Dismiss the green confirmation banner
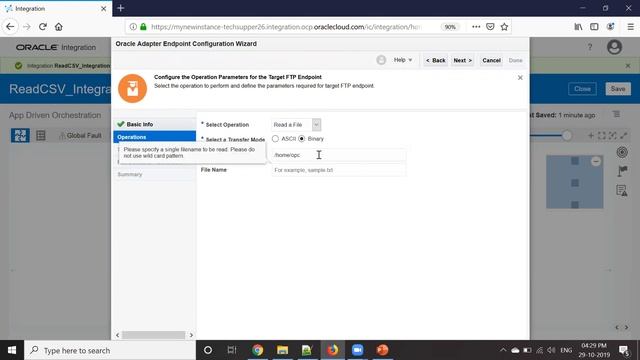The height and width of the screenshot is (360, 640). click(628, 66)
